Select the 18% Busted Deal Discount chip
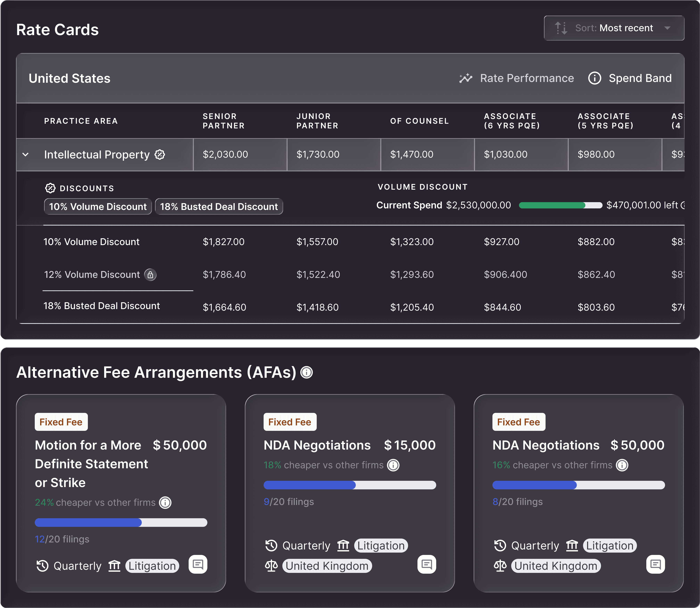The image size is (700, 608). [x=219, y=207]
